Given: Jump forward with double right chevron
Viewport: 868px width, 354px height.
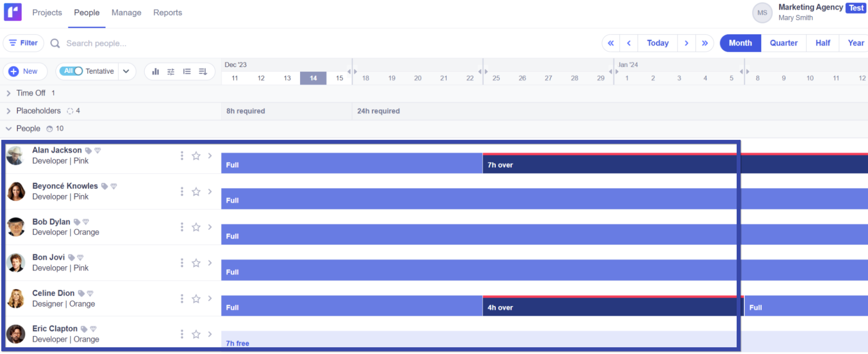Looking at the screenshot, I should (x=705, y=43).
